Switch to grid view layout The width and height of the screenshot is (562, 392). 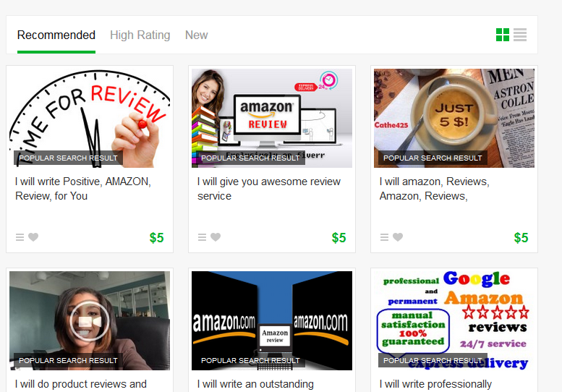pos(502,35)
